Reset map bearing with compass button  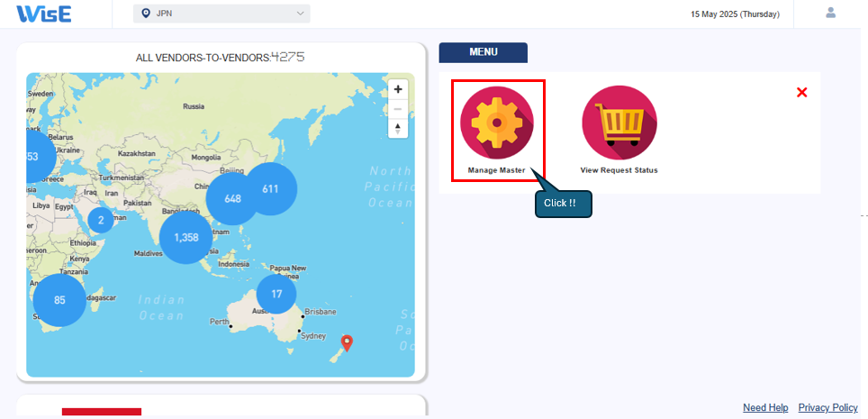click(x=398, y=129)
